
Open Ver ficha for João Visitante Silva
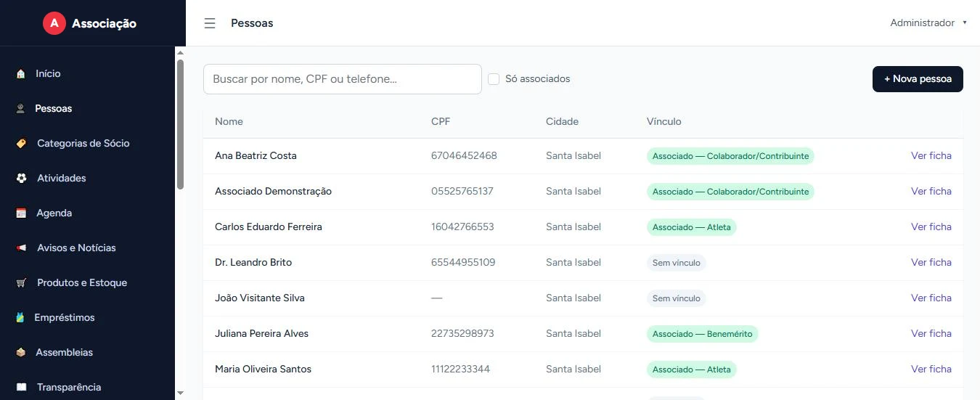coord(931,298)
